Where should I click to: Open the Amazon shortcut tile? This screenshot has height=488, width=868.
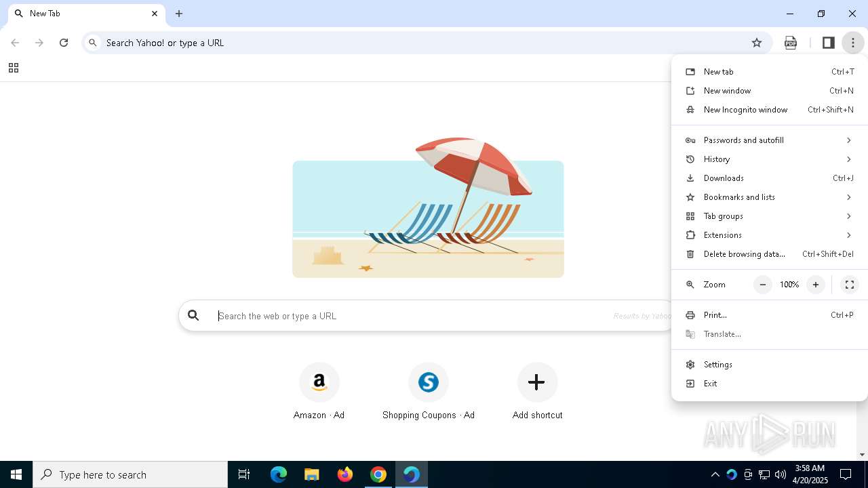click(319, 391)
